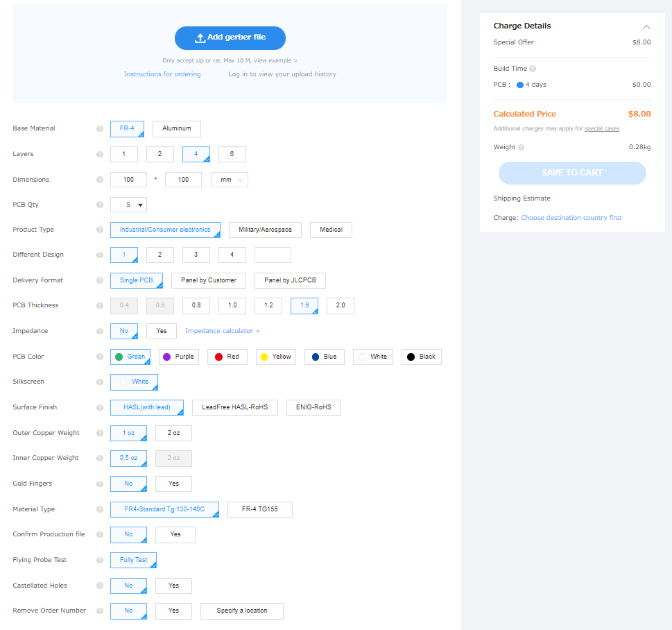Open the special cases link
Screen dimensions: 672x630
(x=602, y=128)
